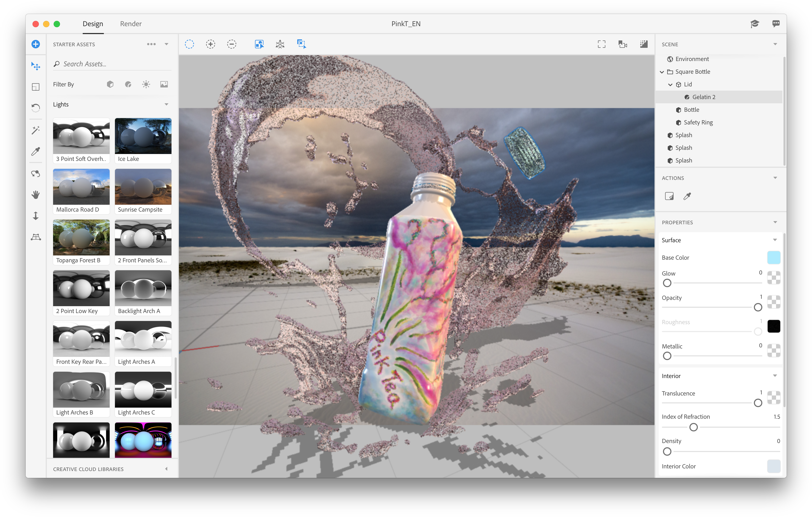This screenshot has width=812, height=517.
Task: Click the group select icon in toolbar
Action: pos(301,44)
